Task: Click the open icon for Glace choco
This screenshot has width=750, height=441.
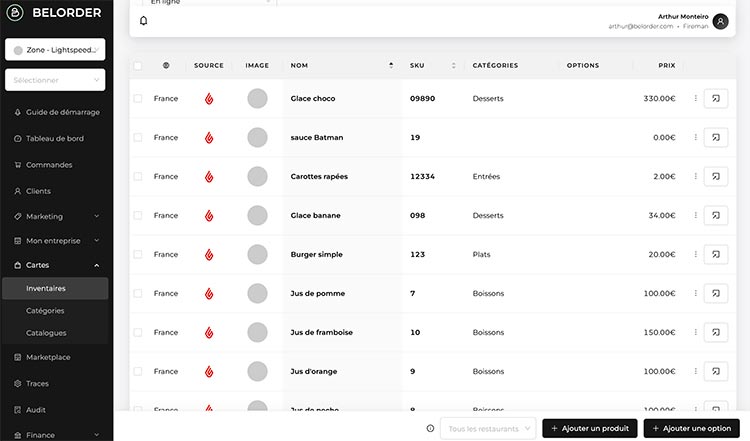Action: (716, 99)
